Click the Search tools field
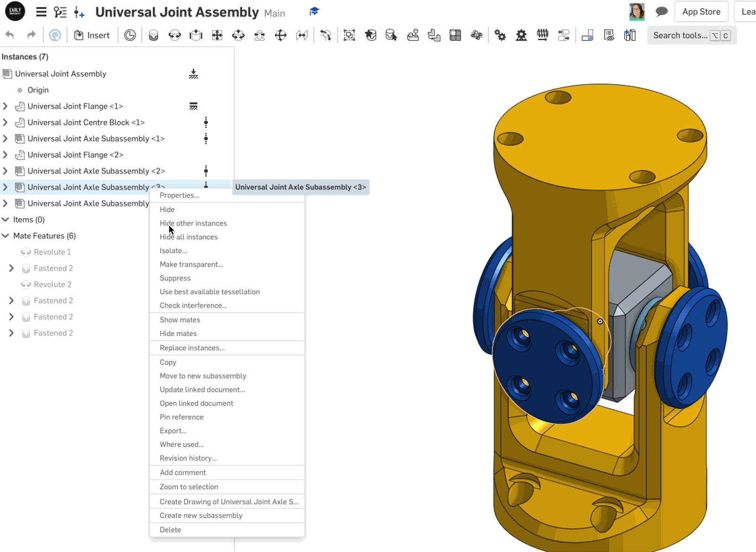The height and width of the screenshot is (552, 756). click(x=680, y=35)
